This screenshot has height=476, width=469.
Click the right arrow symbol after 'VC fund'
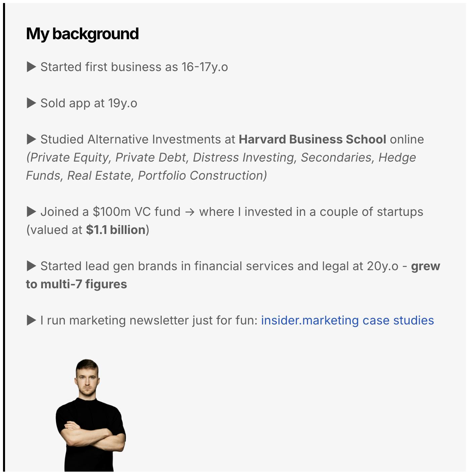pyautogui.click(x=190, y=212)
